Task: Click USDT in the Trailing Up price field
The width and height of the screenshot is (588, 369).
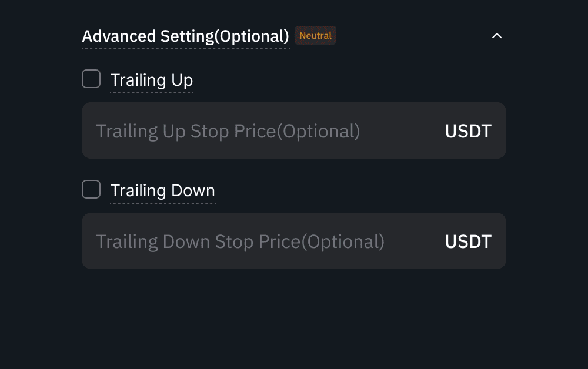Action: (468, 131)
